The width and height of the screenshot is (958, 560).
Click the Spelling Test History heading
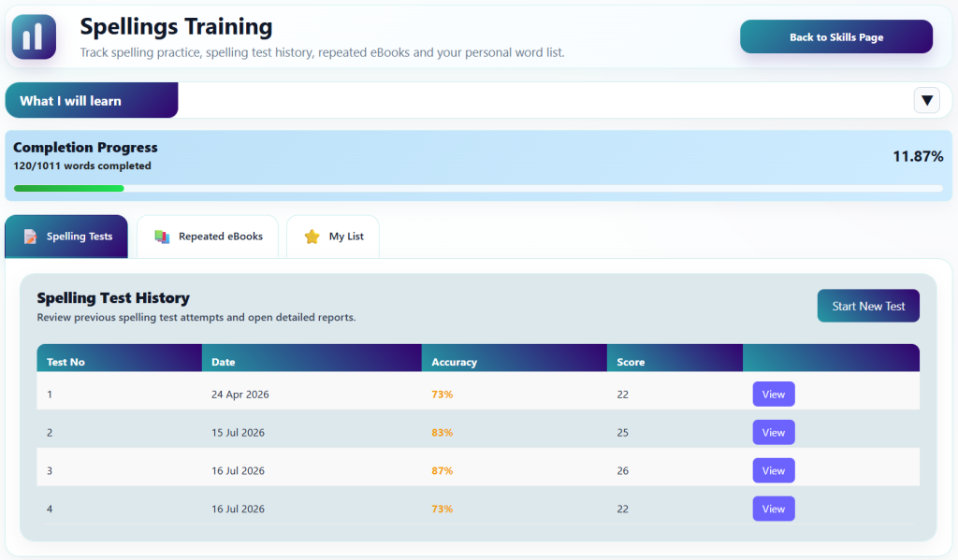113,298
